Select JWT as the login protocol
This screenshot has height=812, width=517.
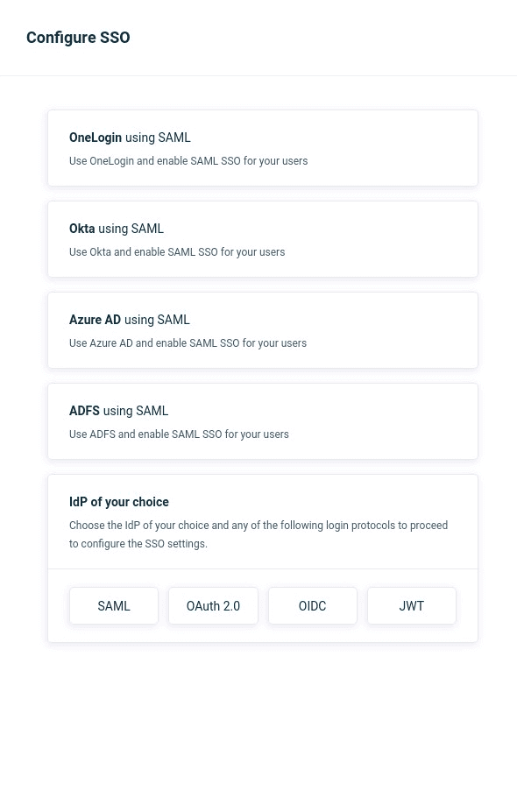point(412,605)
